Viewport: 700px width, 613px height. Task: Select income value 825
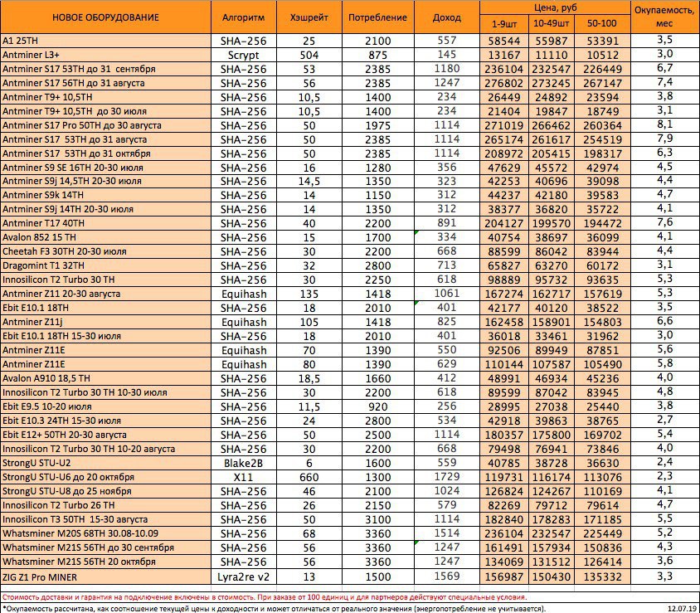(446, 322)
